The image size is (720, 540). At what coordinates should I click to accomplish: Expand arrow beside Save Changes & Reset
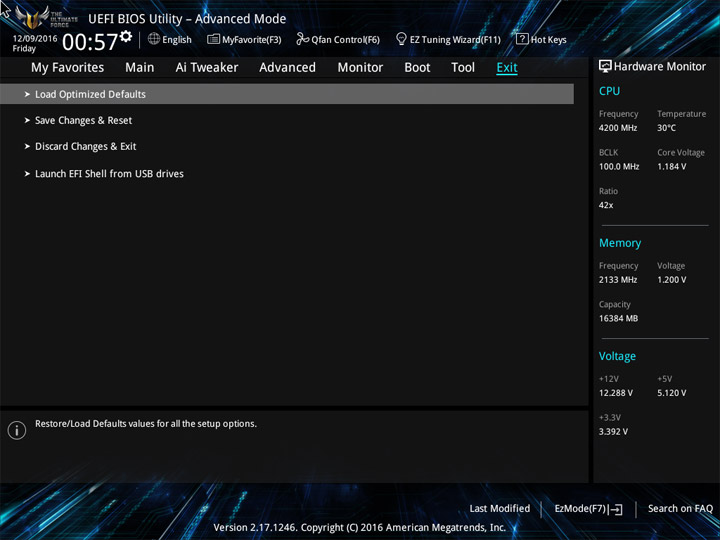[27, 120]
